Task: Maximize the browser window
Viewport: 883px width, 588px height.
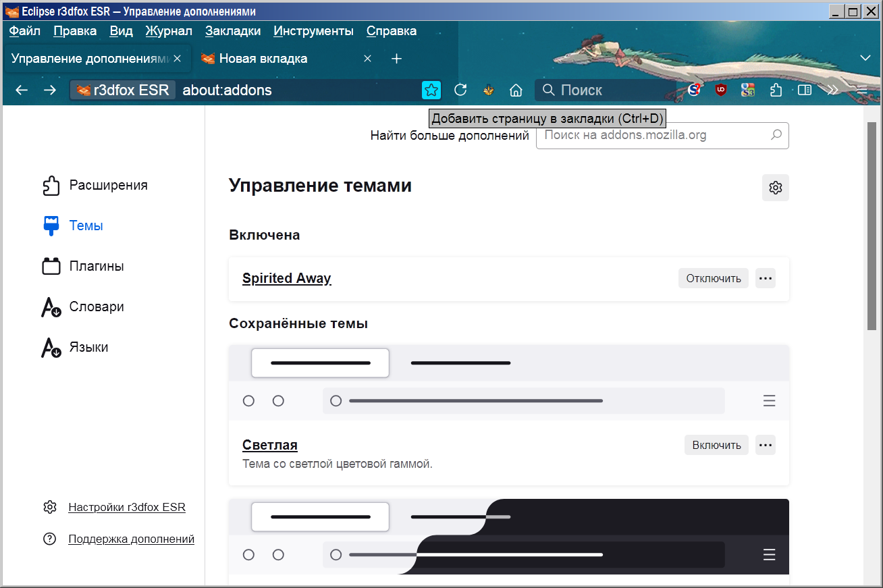Action: 853,11
